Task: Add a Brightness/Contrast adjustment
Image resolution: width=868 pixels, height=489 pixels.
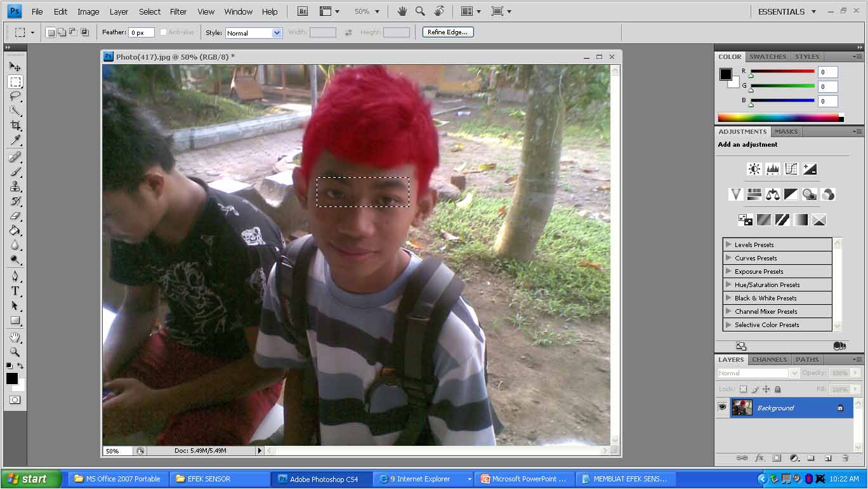Action: click(x=754, y=169)
